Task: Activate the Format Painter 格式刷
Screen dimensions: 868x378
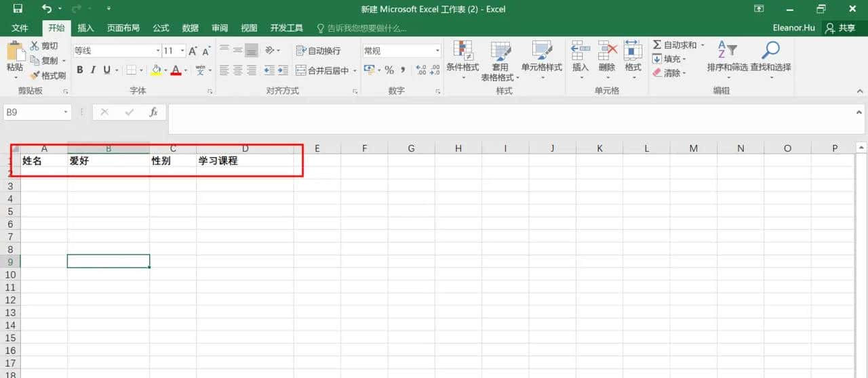Action: 47,75
